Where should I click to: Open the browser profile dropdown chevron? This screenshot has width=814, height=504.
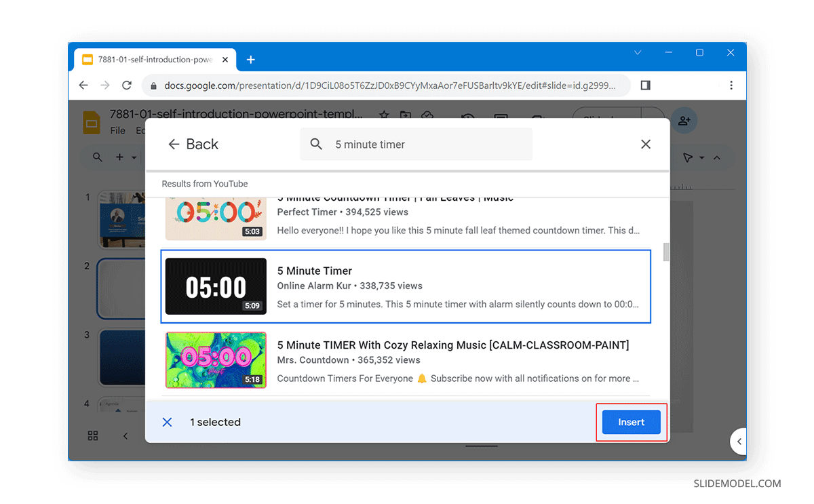point(637,52)
